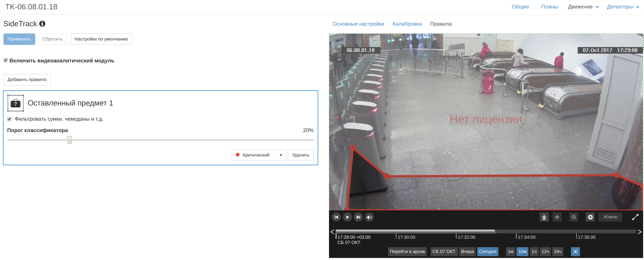Click the 20% threshold value
Image resolution: width=644 pixels, height=260 pixels.
pos(308,130)
